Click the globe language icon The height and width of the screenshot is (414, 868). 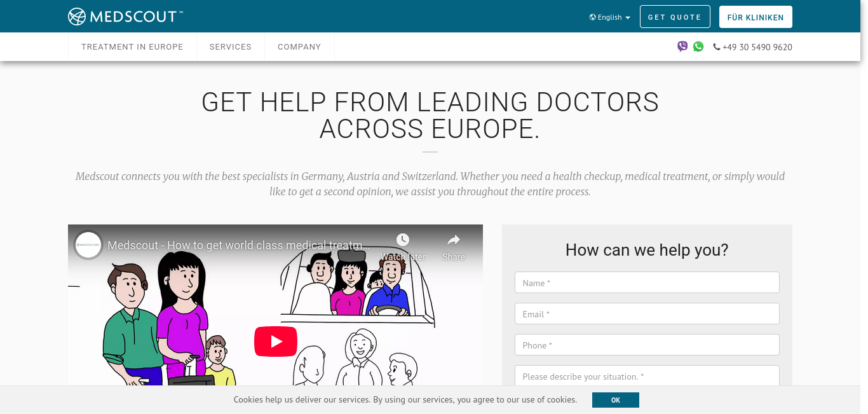coord(593,17)
